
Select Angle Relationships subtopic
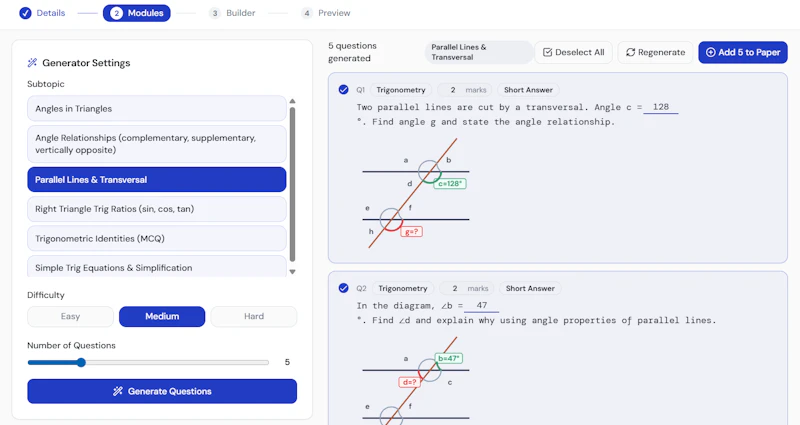(x=157, y=144)
